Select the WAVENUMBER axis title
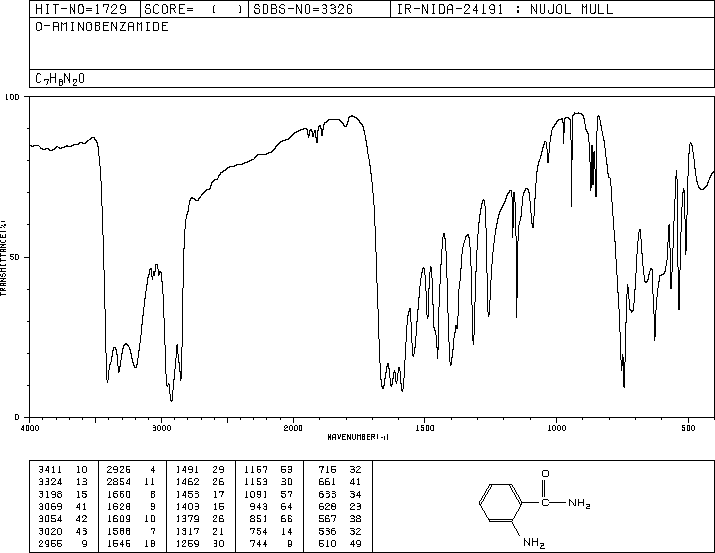The height and width of the screenshot is (553, 715). [x=358, y=437]
